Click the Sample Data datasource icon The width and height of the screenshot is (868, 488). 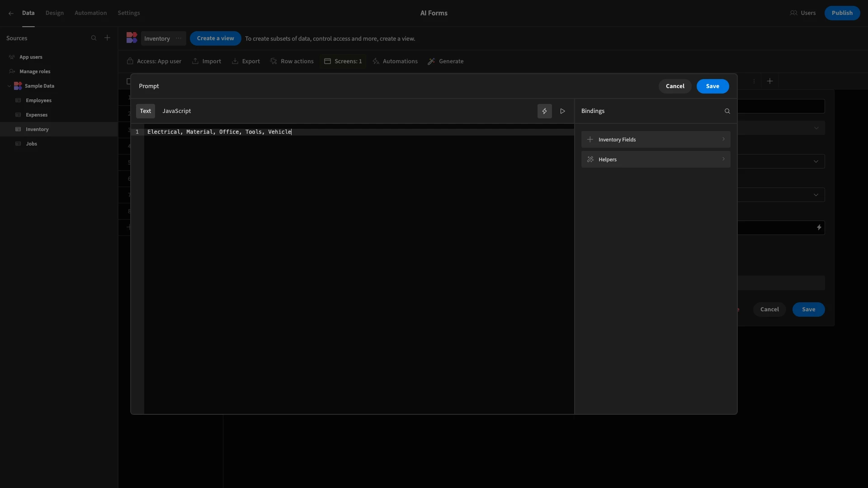(18, 86)
